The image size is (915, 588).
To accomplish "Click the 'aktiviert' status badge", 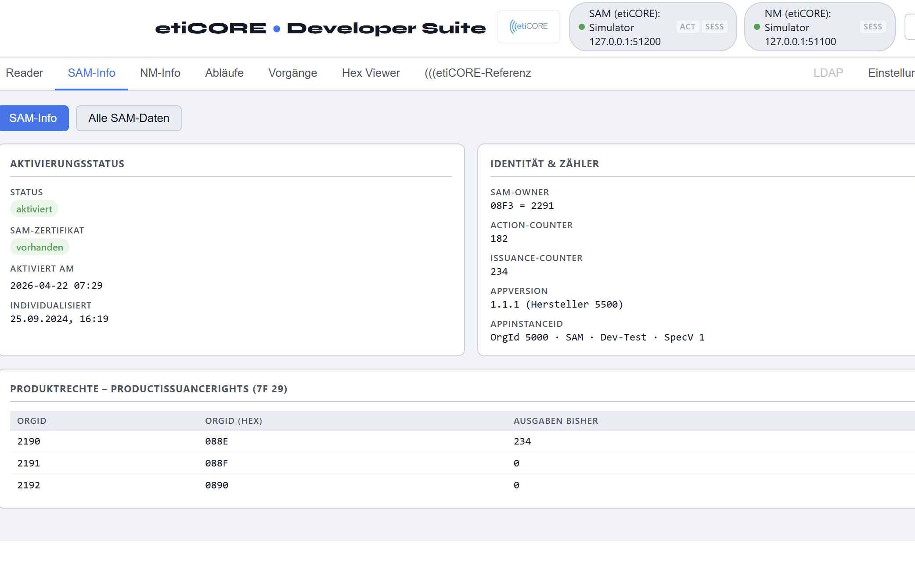I will (34, 209).
